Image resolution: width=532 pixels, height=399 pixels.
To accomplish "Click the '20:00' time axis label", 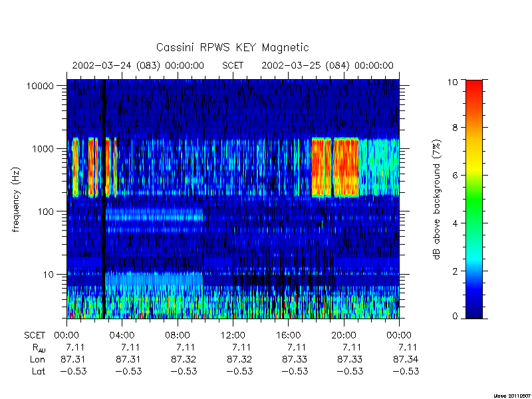I will point(343,336).
